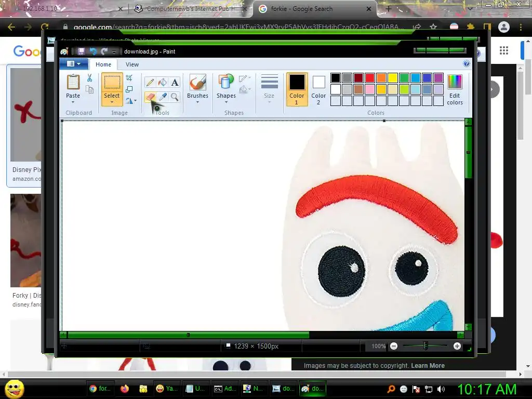Select the Text tool
Image resolution: width=532 pixels, height=399 pixels.
pyautogui.click(x=175, y=82)
